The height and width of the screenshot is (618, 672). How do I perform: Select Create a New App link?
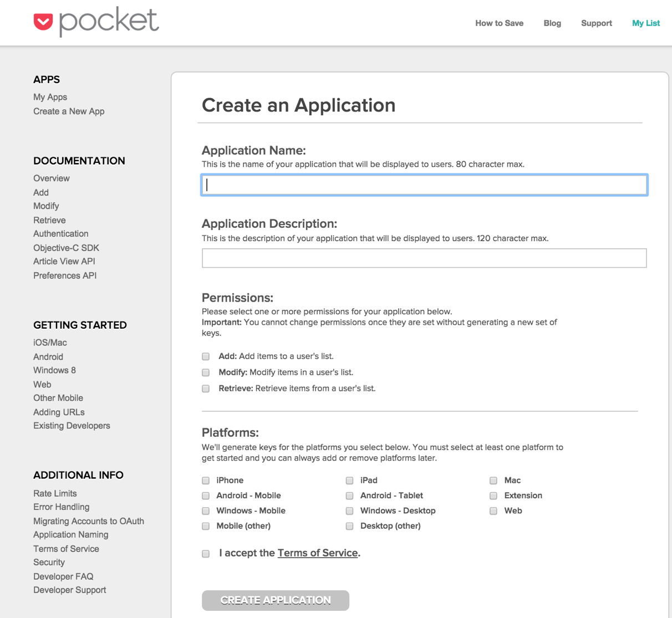[69, 111]
